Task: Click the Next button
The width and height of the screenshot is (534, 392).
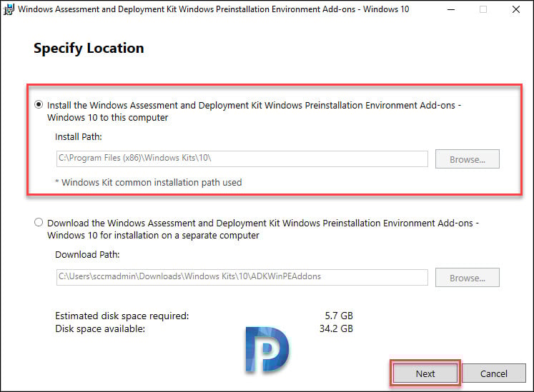Action: click(x=425, y=373)
